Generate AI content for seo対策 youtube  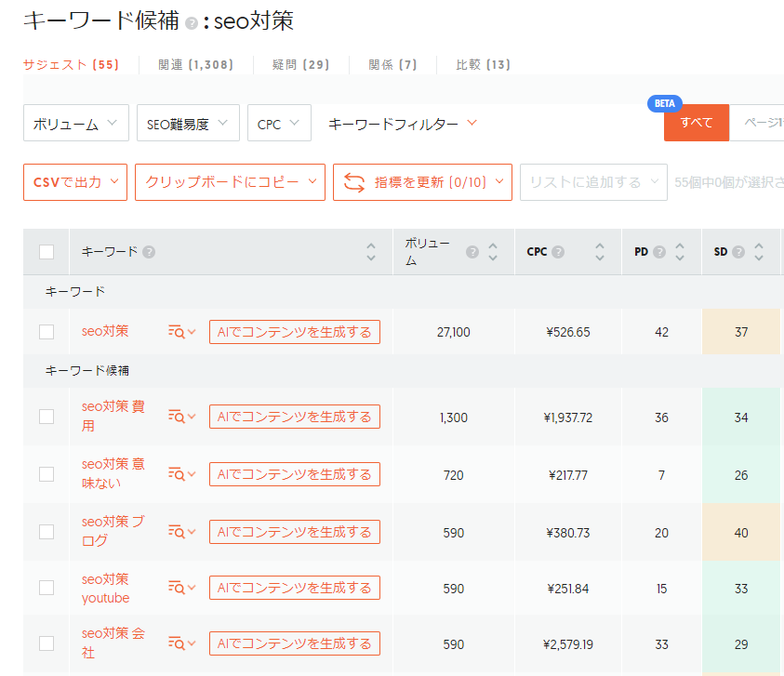[295, 588]
